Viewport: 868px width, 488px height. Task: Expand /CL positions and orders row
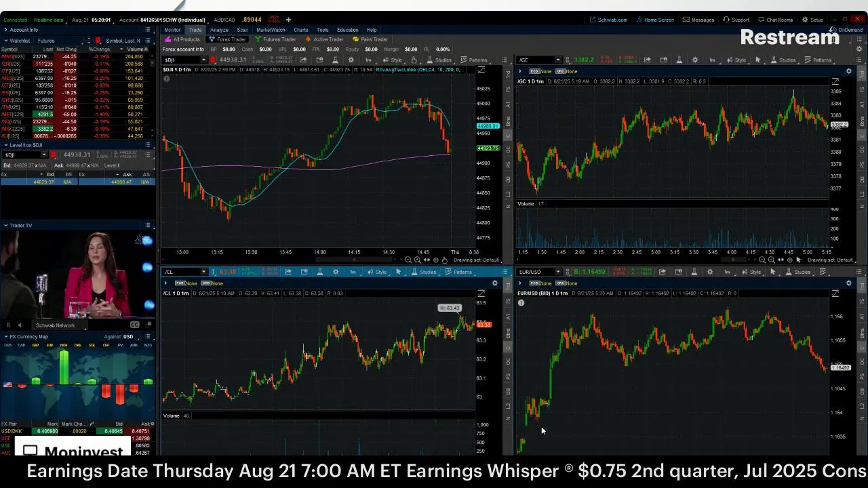(165, 283)
